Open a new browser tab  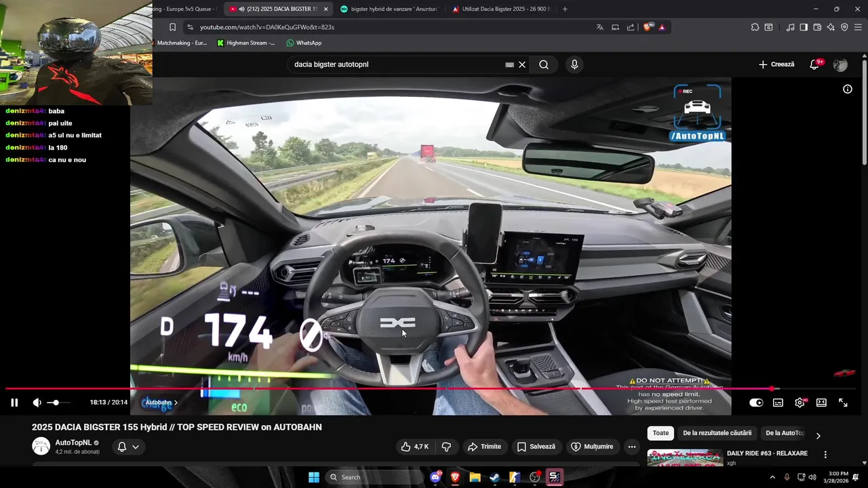click(x=565, y=9)
